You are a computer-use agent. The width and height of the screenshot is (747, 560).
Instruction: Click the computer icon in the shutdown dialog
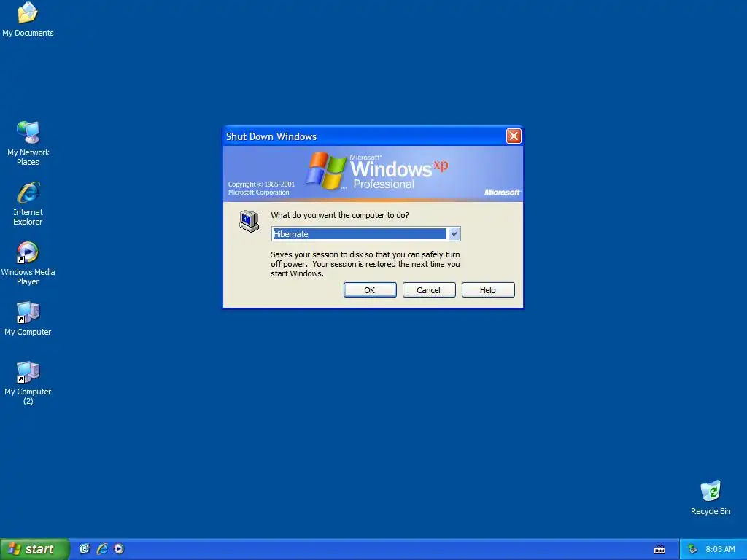tap(249, 221)
